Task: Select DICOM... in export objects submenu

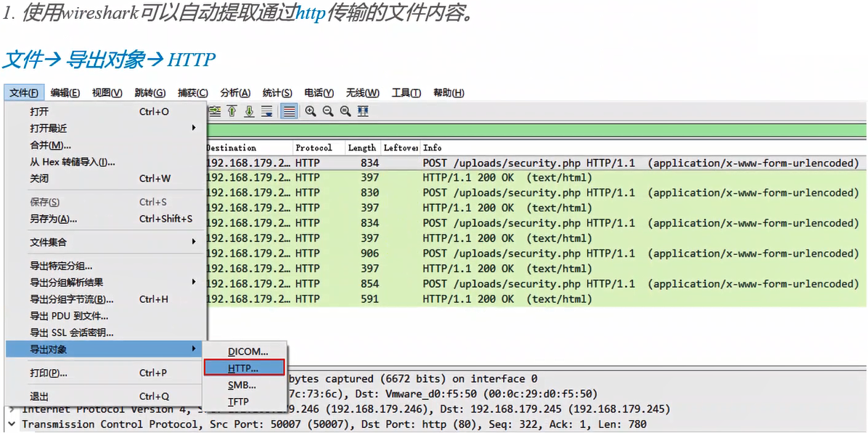Action: click(x=245, y=352)
